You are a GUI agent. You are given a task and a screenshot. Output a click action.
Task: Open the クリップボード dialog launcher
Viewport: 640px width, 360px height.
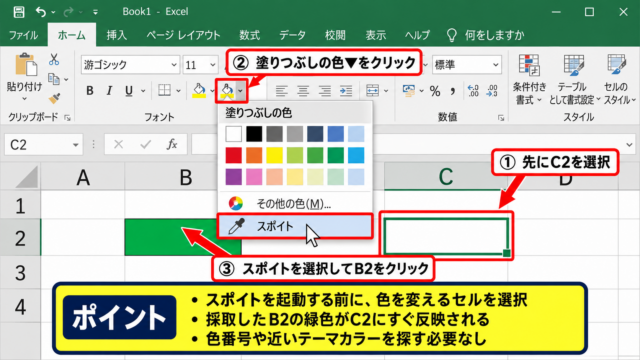(x=68, y=118)
